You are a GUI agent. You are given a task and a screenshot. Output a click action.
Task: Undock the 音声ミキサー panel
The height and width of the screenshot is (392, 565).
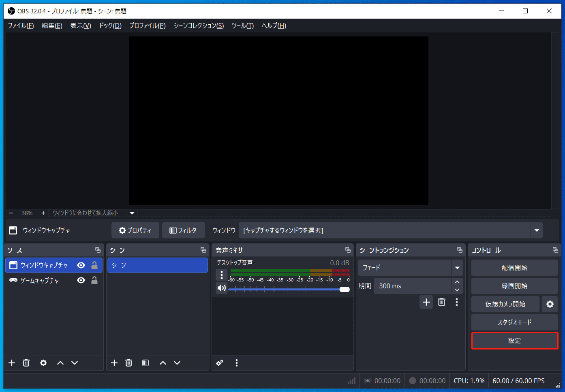coord(348,250)
